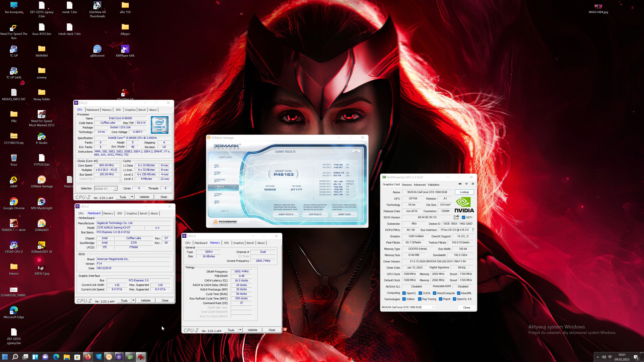Select OPTIONS in 3DMark Vantage sidebar
The height and width of the screenshot is (362, 644).
[217, 173]
